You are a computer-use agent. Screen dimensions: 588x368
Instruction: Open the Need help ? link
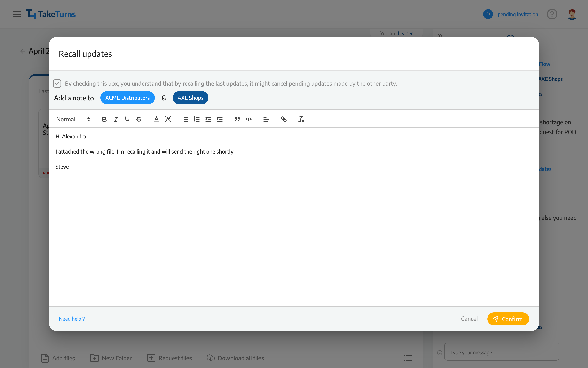click(72, 319)
